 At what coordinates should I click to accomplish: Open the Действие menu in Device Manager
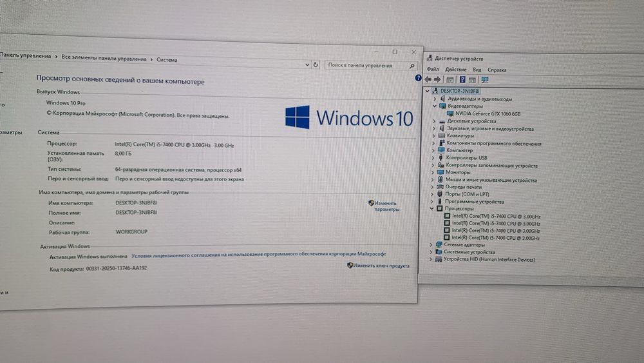coord(455,70)
